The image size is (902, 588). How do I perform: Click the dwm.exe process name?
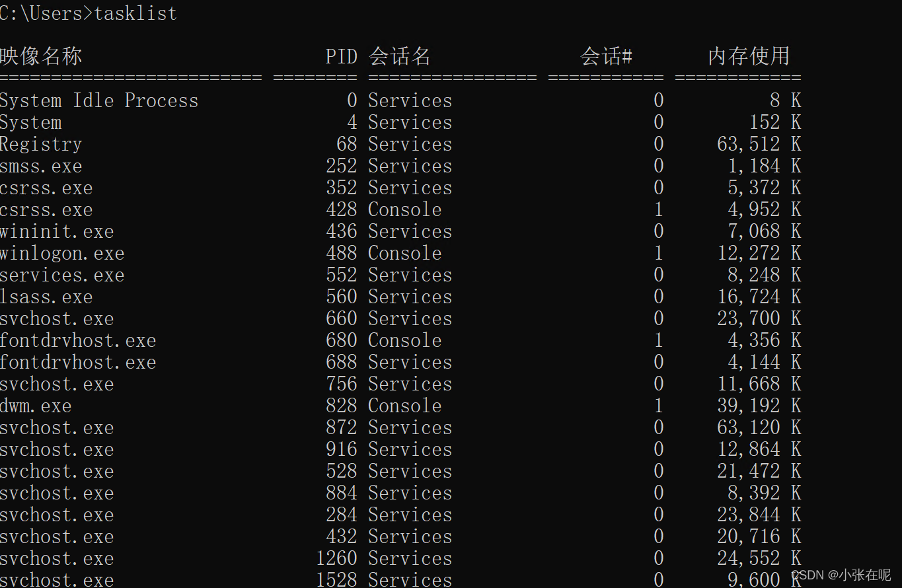point(36,406)
